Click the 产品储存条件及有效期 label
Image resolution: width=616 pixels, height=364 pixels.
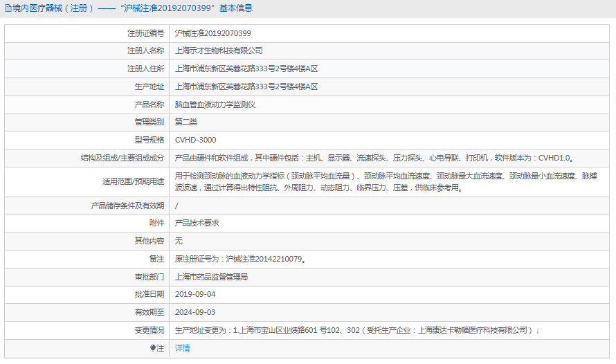[x=127, y=206]
